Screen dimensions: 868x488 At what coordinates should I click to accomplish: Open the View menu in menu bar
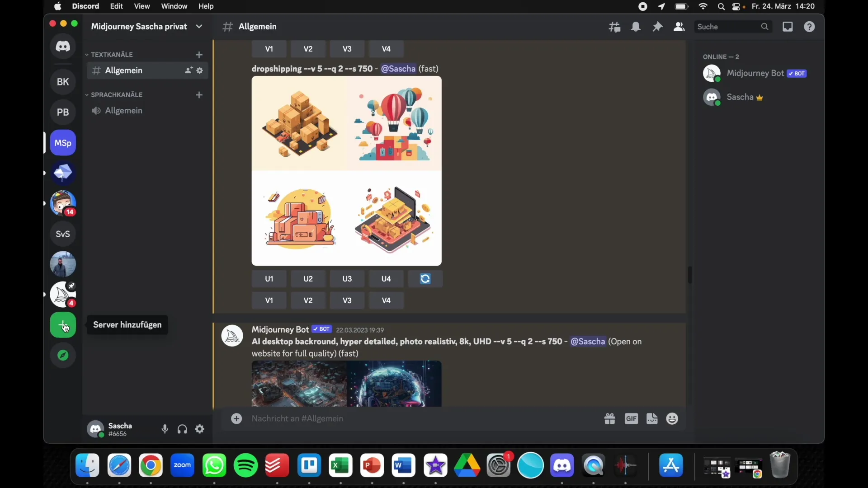(142, 6)
